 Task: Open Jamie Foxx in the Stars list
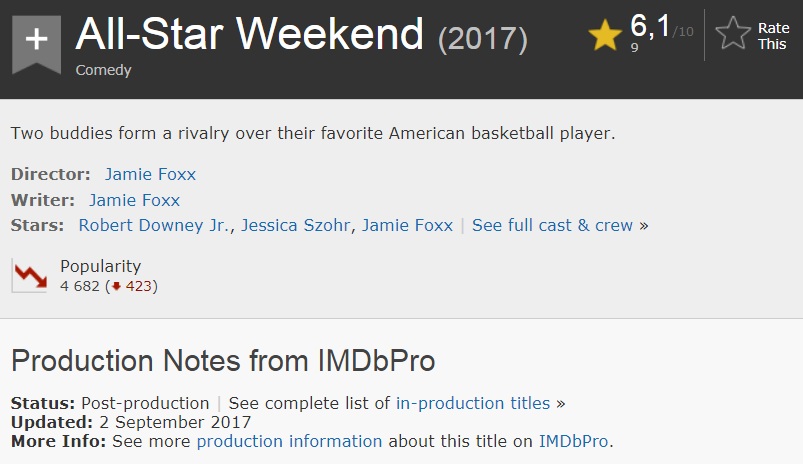click(407, 225)
